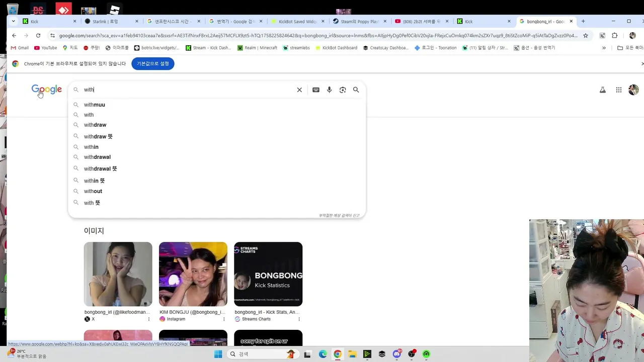Image resolution: width=644 pixels, height=362 pixels.
Task: Switch to the first Kick tab
Action: coord(49,22)
